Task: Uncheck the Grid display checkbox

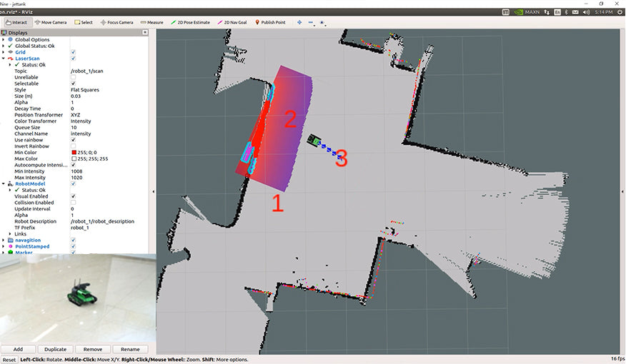Action: [74, 52]
